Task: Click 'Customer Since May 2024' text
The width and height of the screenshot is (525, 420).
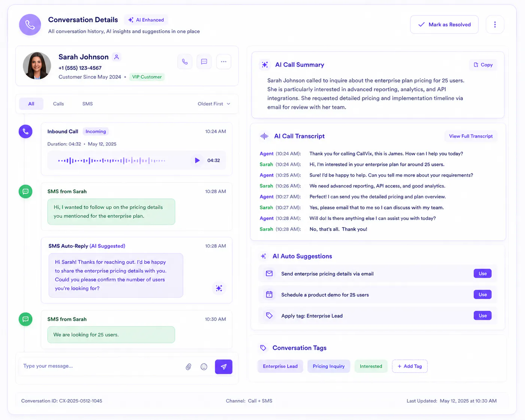Action: point(89,77)
